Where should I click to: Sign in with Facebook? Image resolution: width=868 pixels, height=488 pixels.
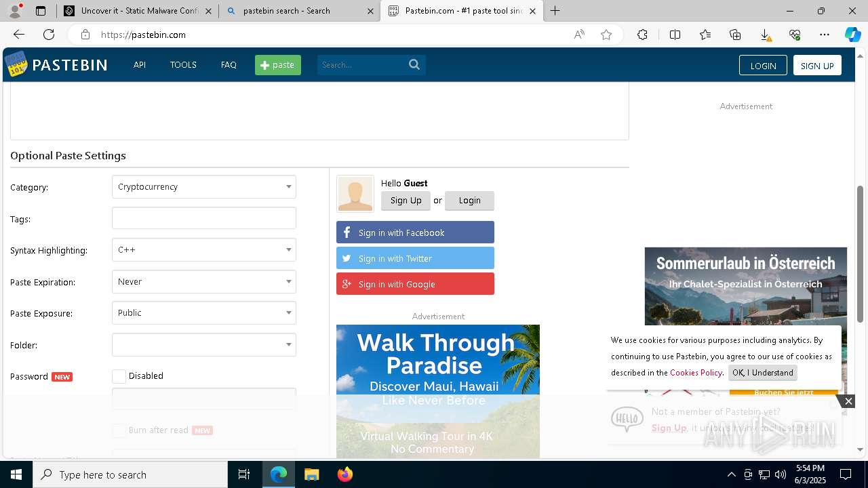point(415,232)
